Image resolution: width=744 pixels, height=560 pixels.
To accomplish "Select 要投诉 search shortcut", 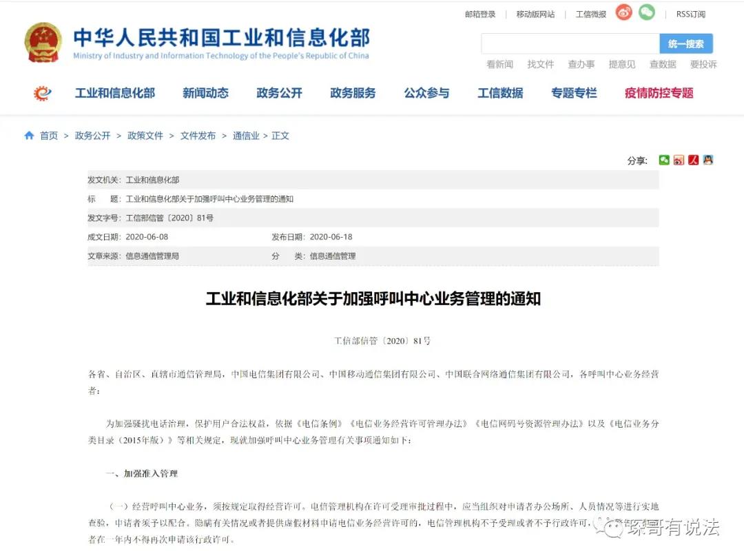I will pos(703,64).
